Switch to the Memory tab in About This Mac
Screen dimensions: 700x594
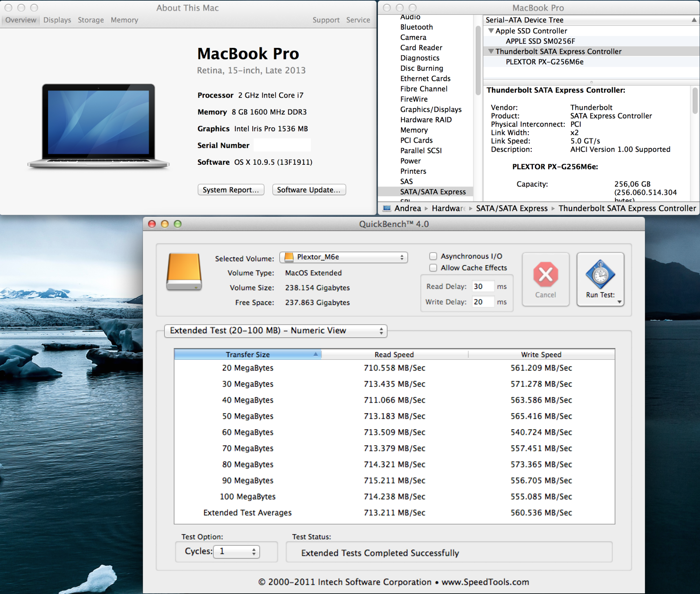(x=124, y=20)
